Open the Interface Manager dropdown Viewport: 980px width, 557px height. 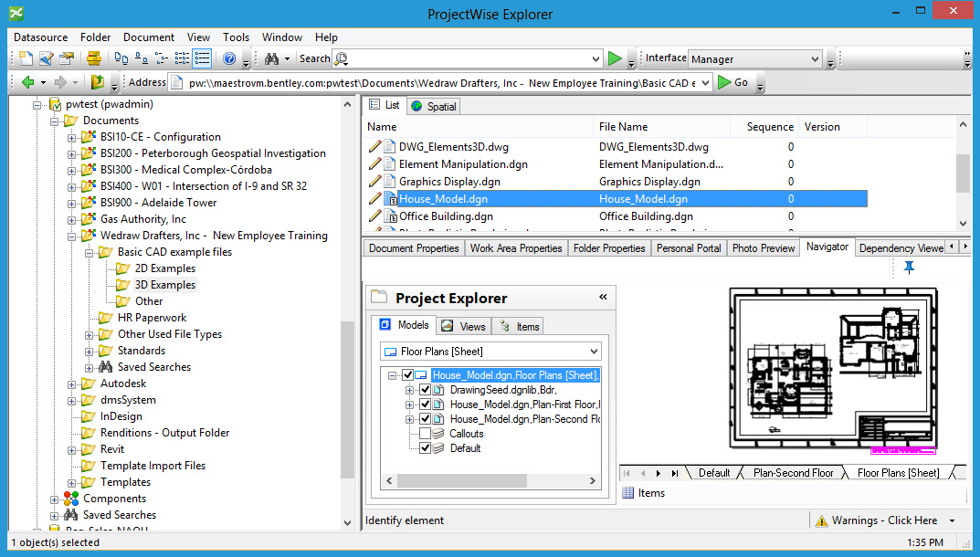click(815, 59)
